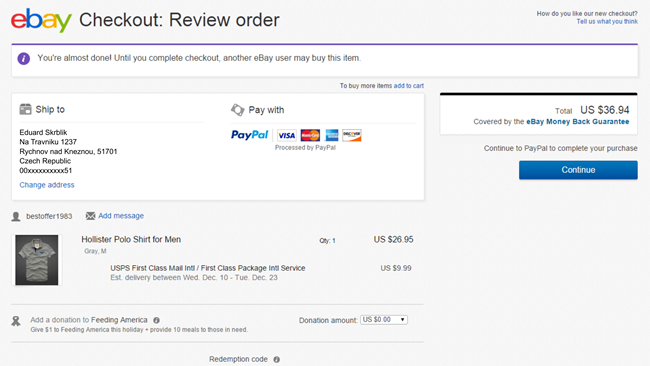Click the Gray, M variation text
The height and width of the screenshot is (366, 650).
click(x=95, y=251)
